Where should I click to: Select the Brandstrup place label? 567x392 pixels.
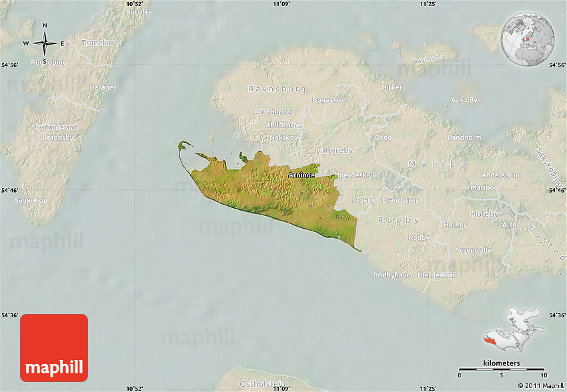coord(401,200)
